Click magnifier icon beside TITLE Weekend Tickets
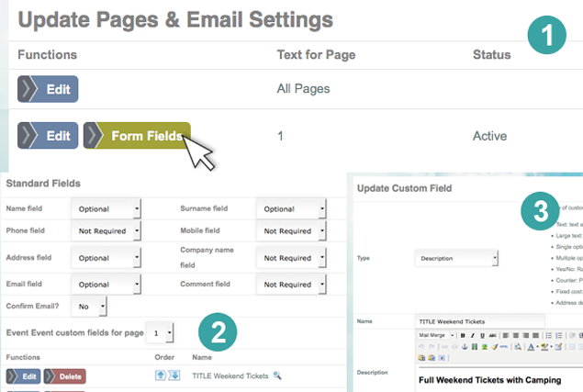Viewport: 583px width, 392px height. 277,376
